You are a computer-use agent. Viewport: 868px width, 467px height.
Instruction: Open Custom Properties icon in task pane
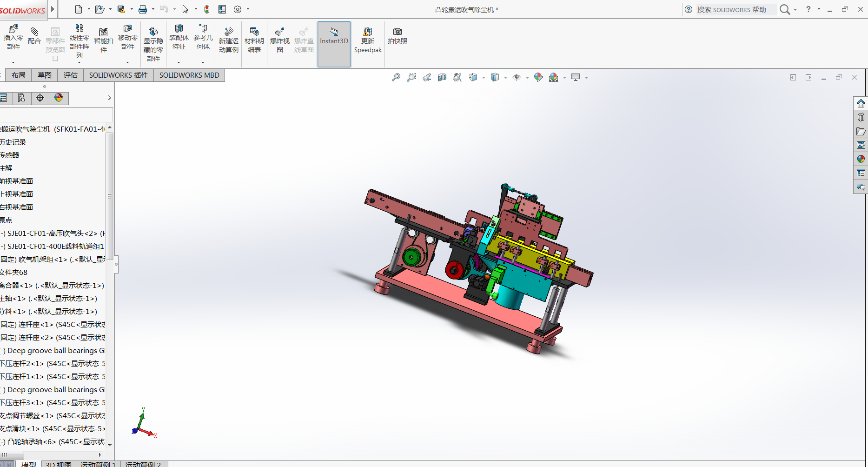point(861,173)
